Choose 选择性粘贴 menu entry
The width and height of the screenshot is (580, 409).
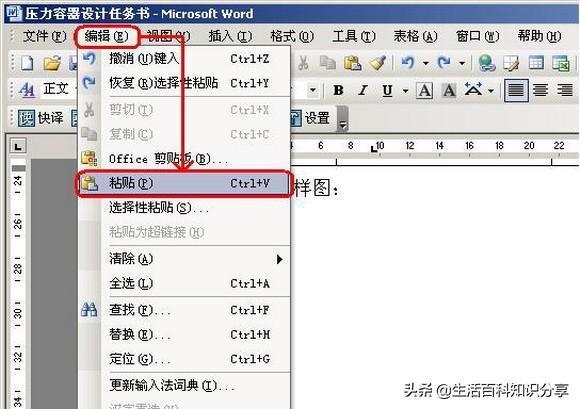(184, 208)
